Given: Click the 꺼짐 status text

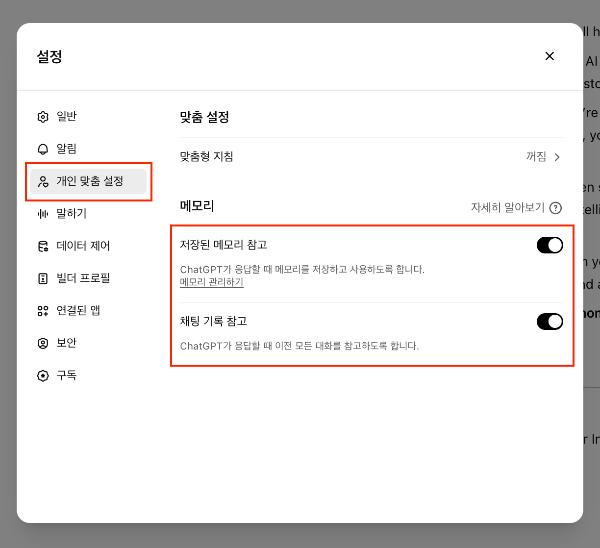Looking at the screenshot, I should (536, 157).
